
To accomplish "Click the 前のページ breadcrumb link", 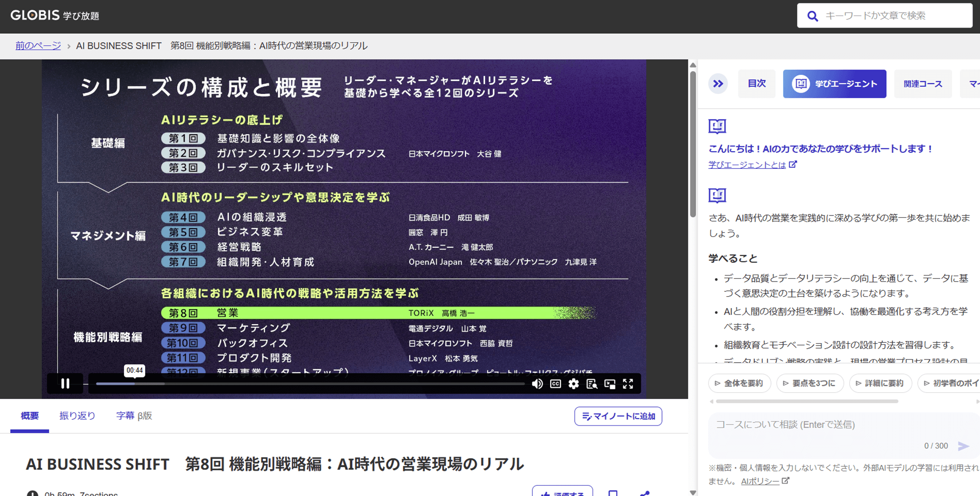I will click(38, 46).
